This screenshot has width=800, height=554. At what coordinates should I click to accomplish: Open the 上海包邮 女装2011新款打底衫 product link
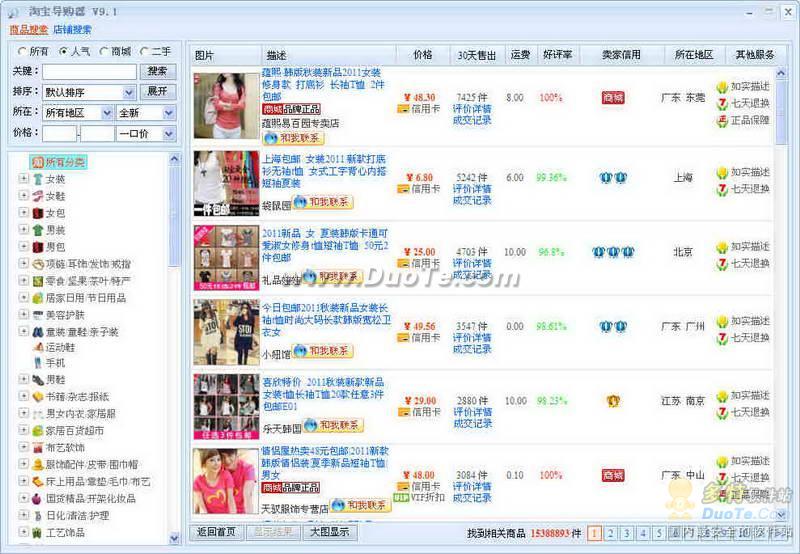tap(324, 171)
